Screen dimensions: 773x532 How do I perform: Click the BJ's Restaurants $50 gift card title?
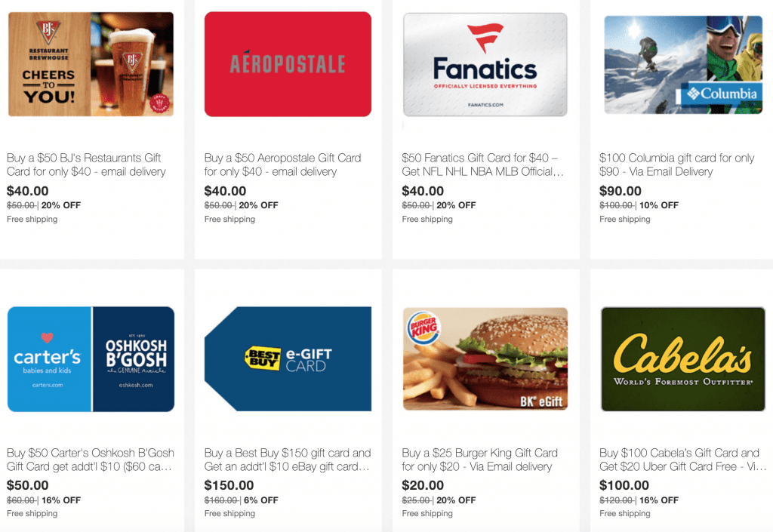86,165
